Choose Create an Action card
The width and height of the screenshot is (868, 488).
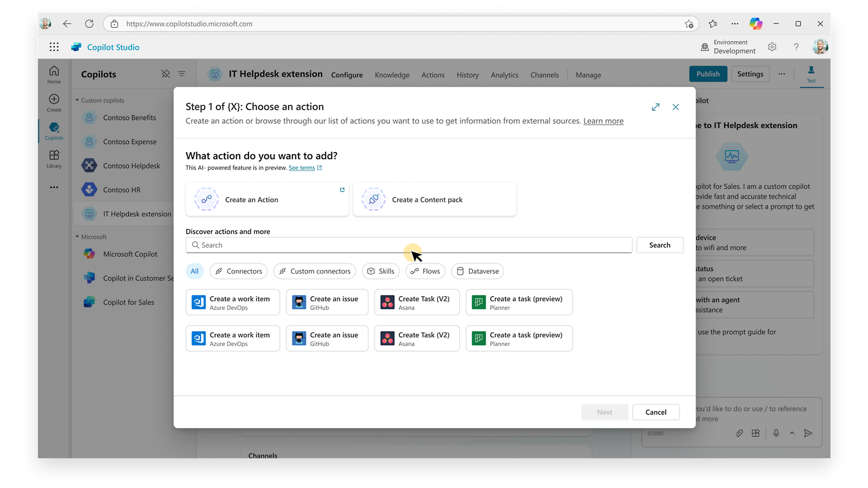[x=267, y=199]
